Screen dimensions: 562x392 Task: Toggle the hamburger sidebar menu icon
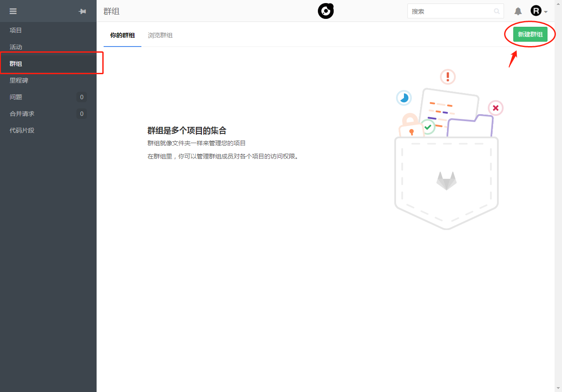pos(13,11)
